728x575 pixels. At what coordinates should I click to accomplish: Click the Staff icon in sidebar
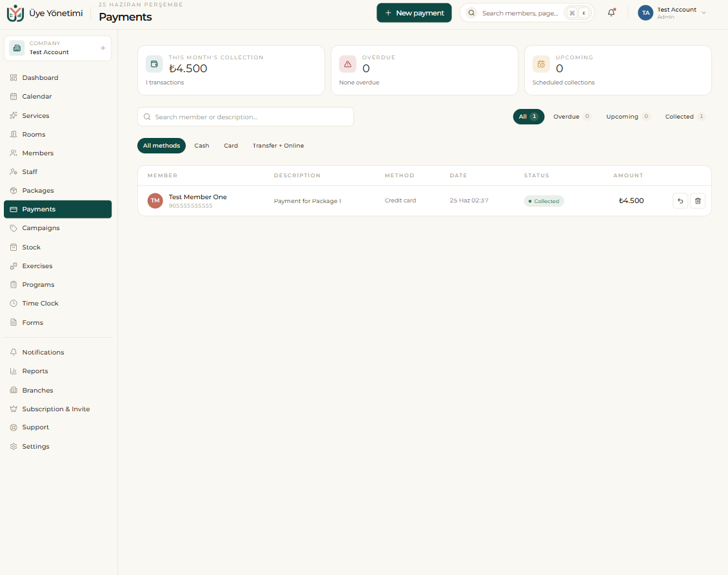[x=14, y=171]
